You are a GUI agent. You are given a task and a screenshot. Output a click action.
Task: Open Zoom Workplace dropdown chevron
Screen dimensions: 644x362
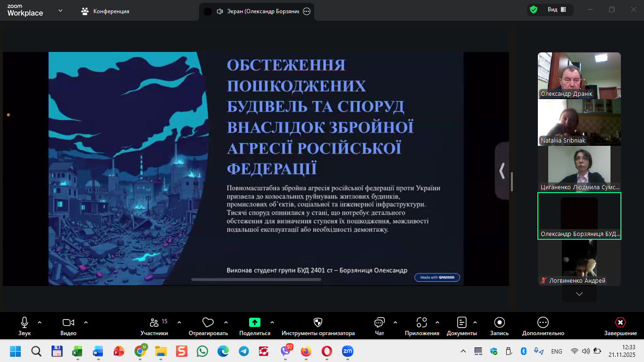click(60, 10)
